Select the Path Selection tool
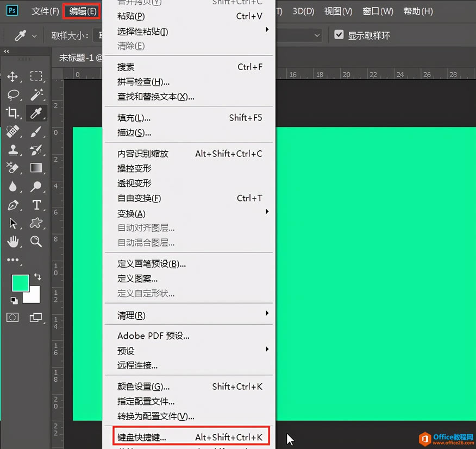The image size is (476, 449). (x=12, y=223)
